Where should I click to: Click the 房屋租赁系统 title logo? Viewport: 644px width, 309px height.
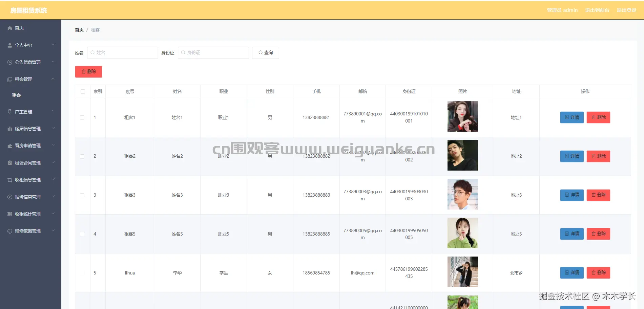point(28,10)
